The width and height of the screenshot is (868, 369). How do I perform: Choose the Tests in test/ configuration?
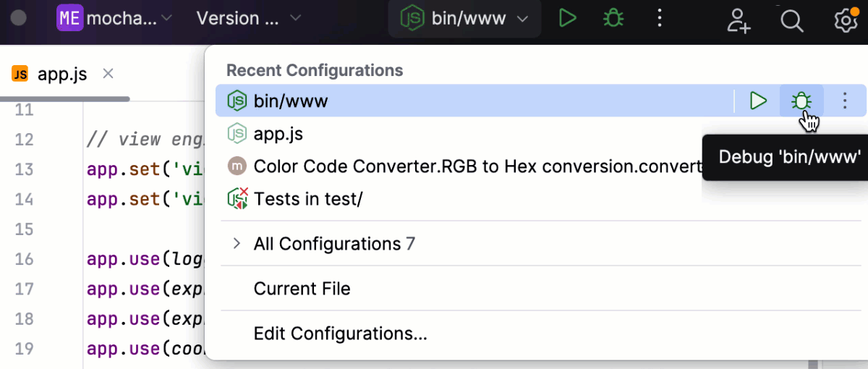click(x=307, y=199)
